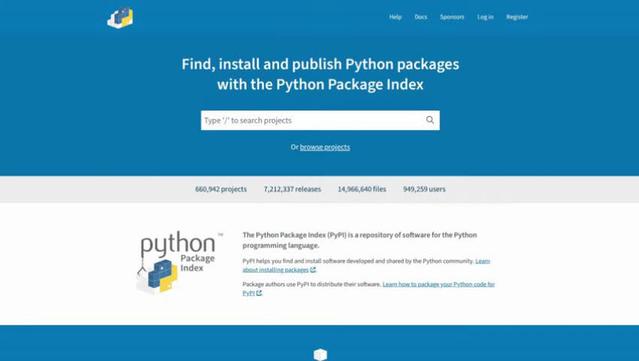The width and height of the screenshot is (639, 361).
Task: Click the 14,966,640 files statistic
Action: coord(362,189)
